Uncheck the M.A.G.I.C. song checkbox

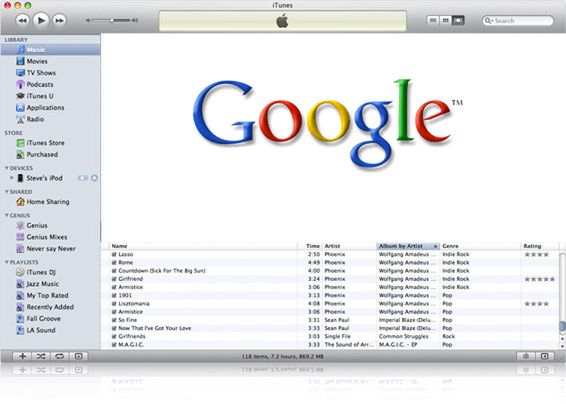(x=114, y=345)
